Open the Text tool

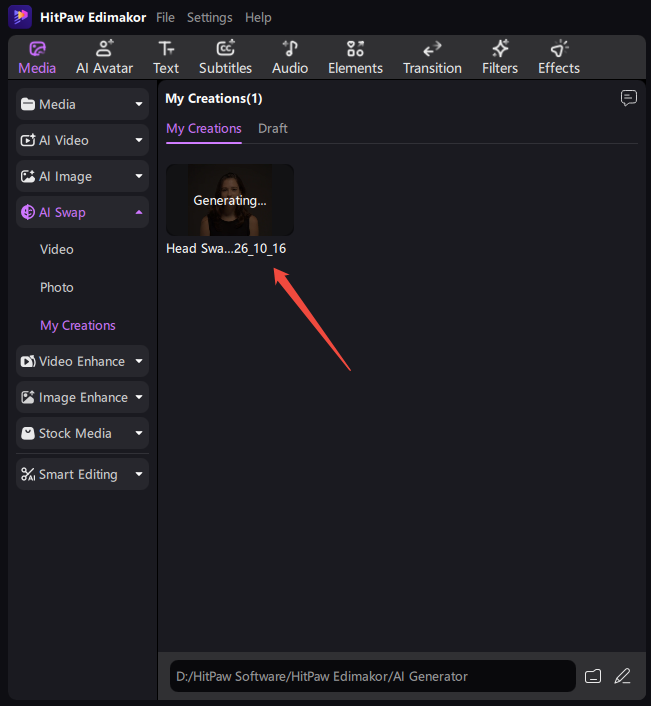pyautogui.click(x=166, y=58)
